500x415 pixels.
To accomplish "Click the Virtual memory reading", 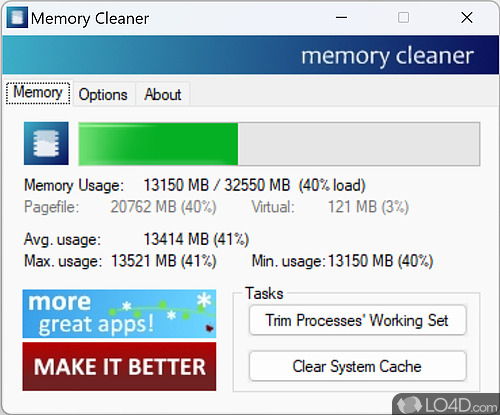I will click(368, 207).
